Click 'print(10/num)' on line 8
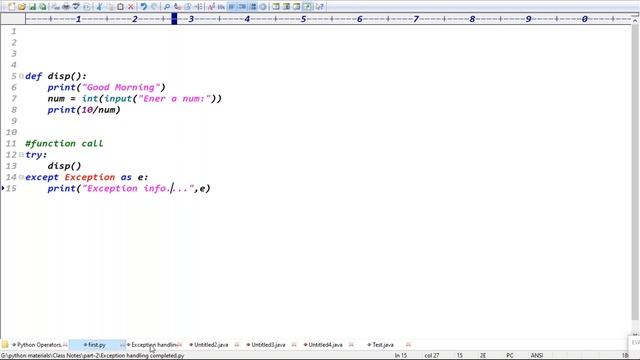This screenshot has height=360, width=640. (84, 110)
